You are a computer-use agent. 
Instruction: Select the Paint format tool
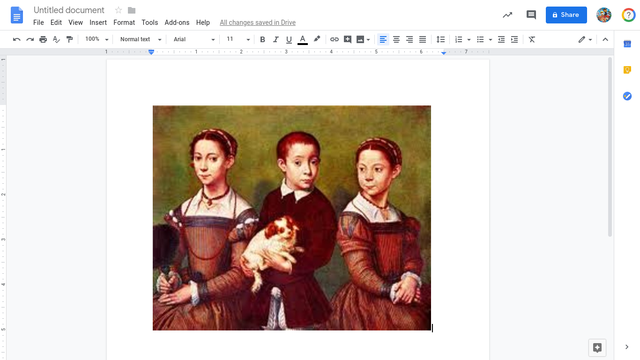[69, 40]
